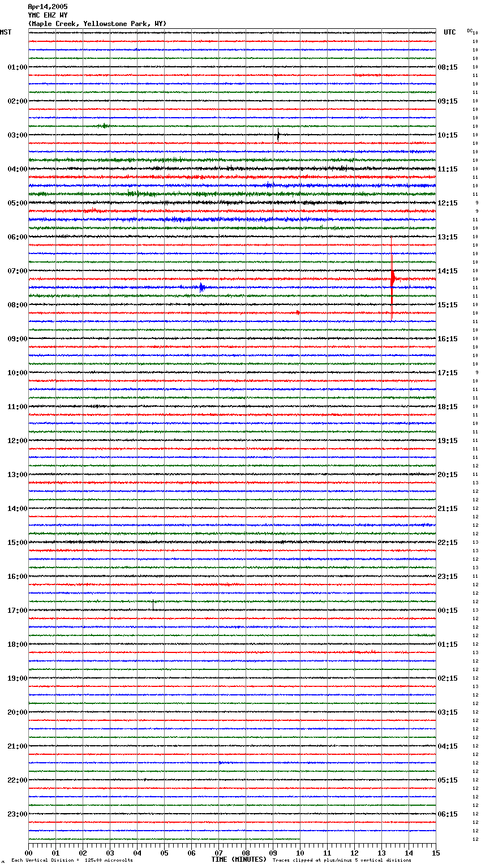Select the 10:15 UTC time label

click(448, 135)
